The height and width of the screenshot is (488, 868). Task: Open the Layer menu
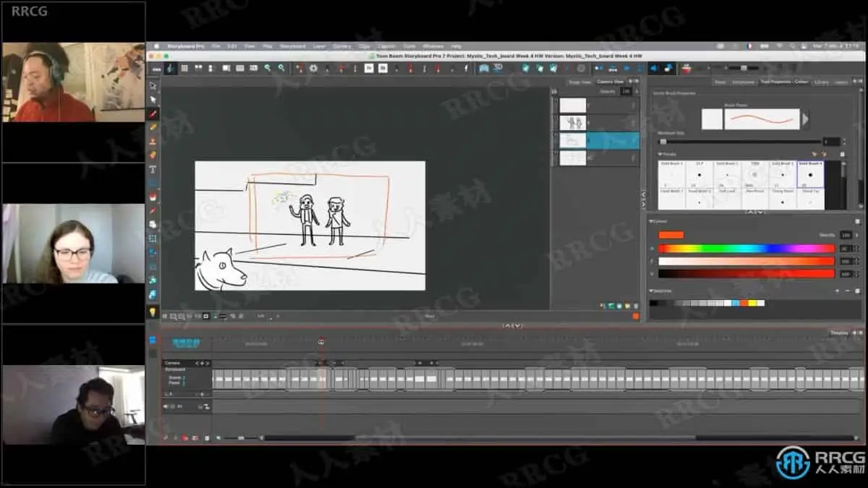319,46
